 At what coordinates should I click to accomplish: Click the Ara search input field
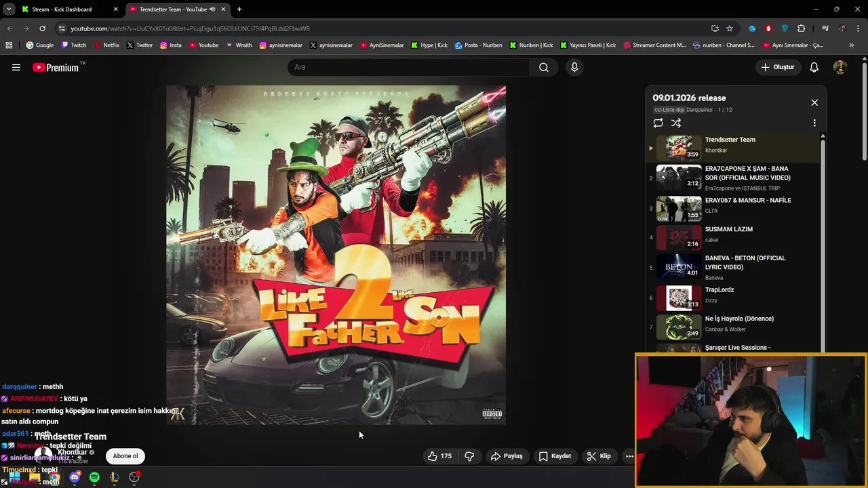click(x=409, y=67)
